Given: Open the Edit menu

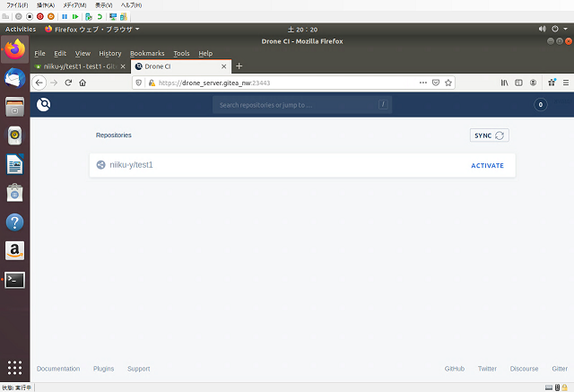Looking at the screenshot, I should (x=60, y=54).
